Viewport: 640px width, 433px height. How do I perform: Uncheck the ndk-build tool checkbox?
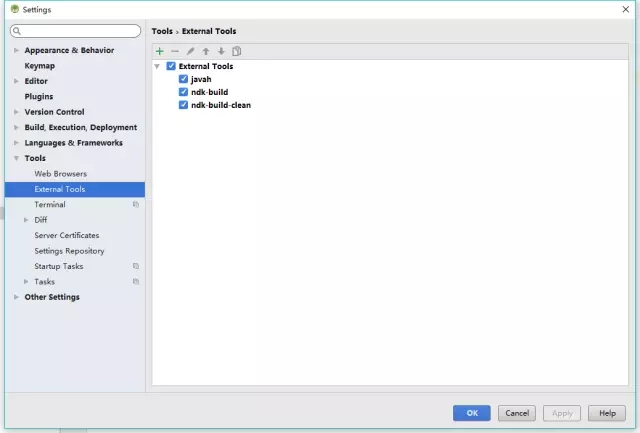click(183, 92)
